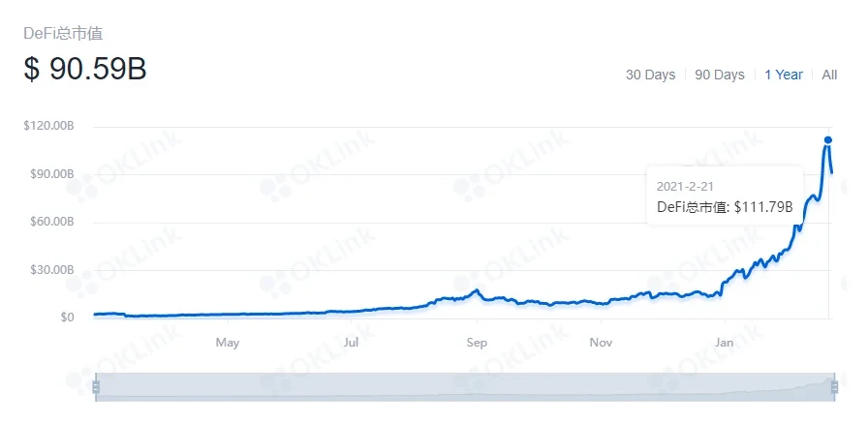
Task: Click the middle of the range navigator bar
Action: (x=464, y=386)
